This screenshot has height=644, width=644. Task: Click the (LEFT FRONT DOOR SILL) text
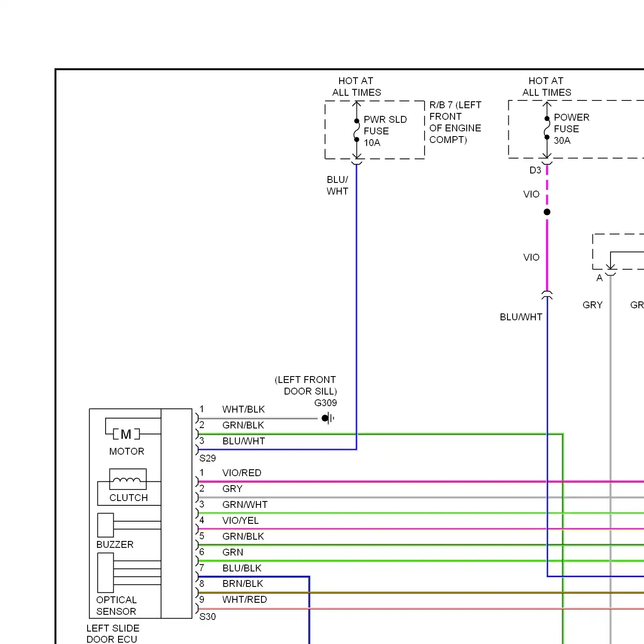click(306, 385)
